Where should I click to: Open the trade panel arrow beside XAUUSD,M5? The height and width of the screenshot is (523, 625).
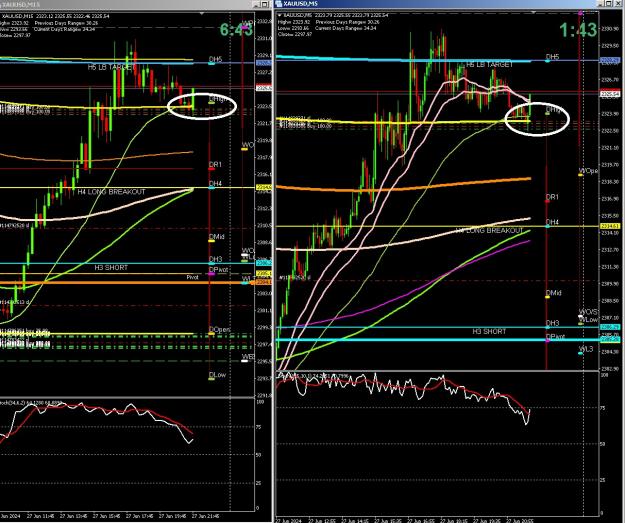click(x=279, y=15)
